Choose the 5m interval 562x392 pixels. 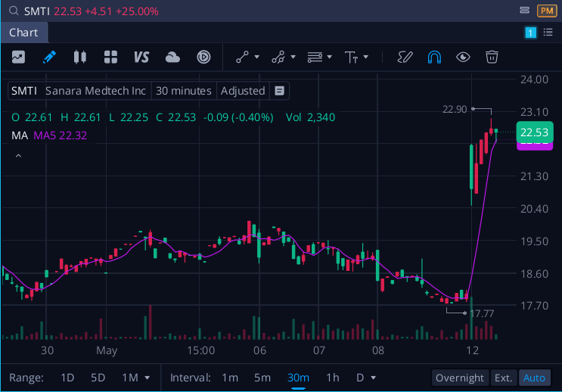pyautogui.click(x=262, y=378)
